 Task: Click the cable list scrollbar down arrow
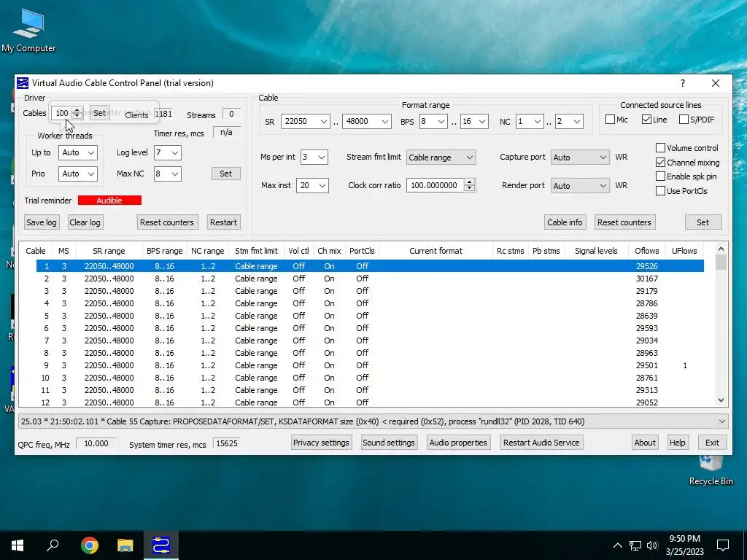click(721, 400)
